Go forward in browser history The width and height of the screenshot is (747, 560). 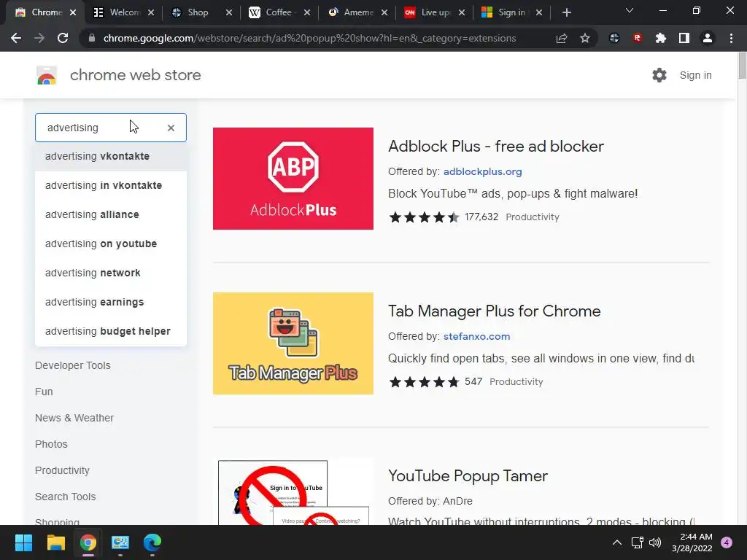pyautogui.click(x=39, y=38)
